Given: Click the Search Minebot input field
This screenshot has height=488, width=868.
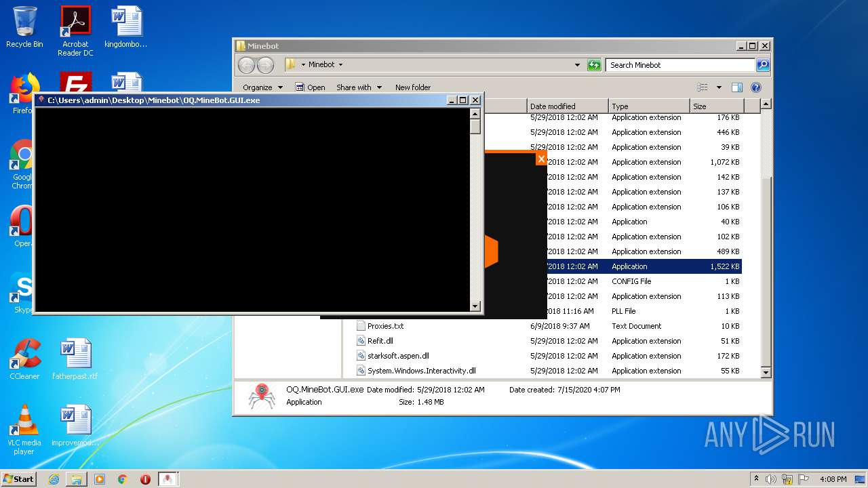Looking at the screenshot, I should click(x=680, y=65).
